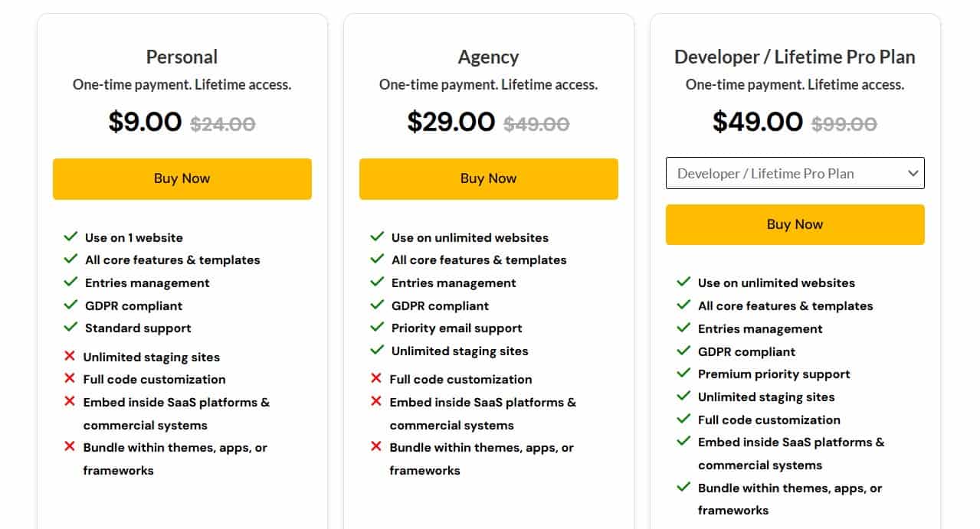
Task: Click red X beside Personal 'Bundle within themes'
Action: [70, 446]
